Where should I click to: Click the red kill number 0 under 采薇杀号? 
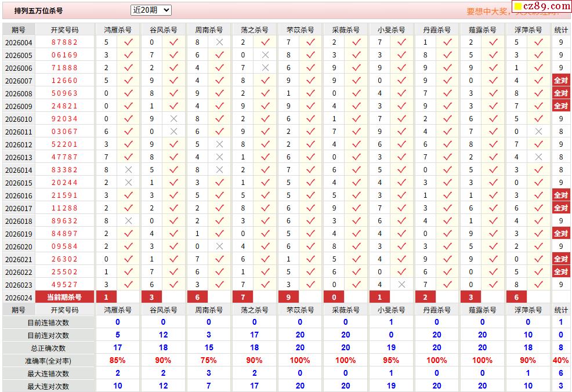334,297
